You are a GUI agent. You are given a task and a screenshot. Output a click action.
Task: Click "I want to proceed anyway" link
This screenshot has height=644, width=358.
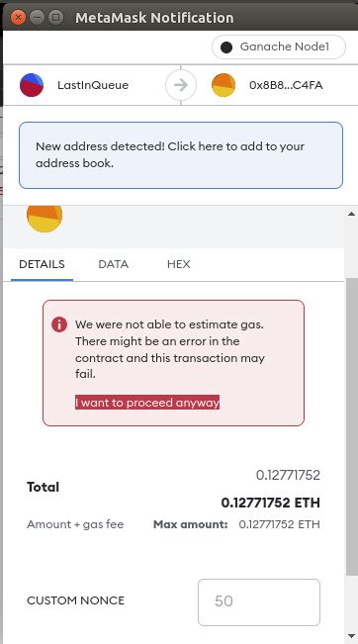147,403
